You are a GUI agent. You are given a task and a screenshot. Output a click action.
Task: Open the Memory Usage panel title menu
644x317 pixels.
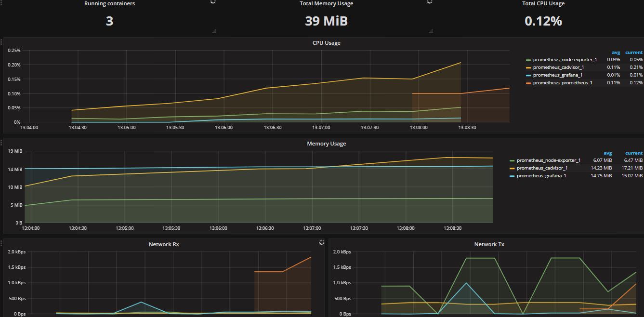326,143
